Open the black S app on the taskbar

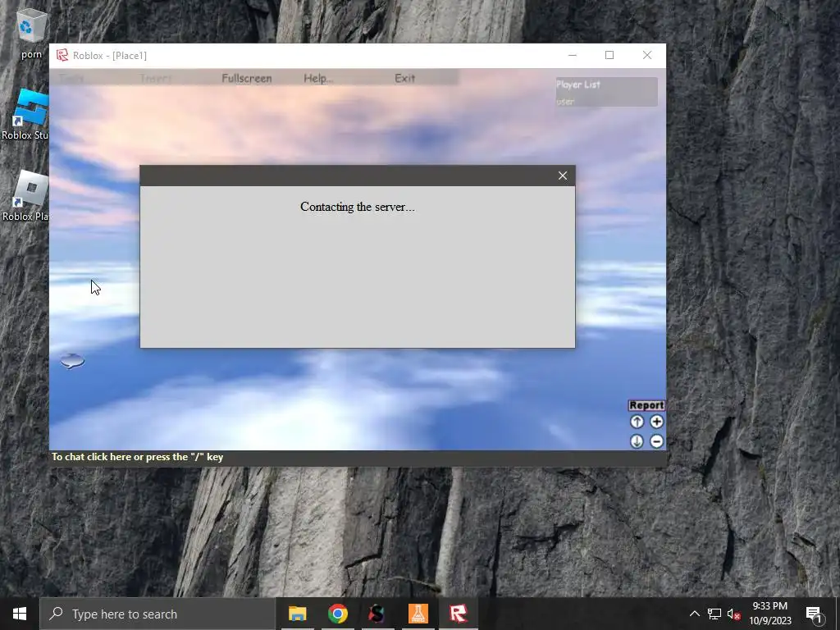pyautogui.click(x=377, y=614)
